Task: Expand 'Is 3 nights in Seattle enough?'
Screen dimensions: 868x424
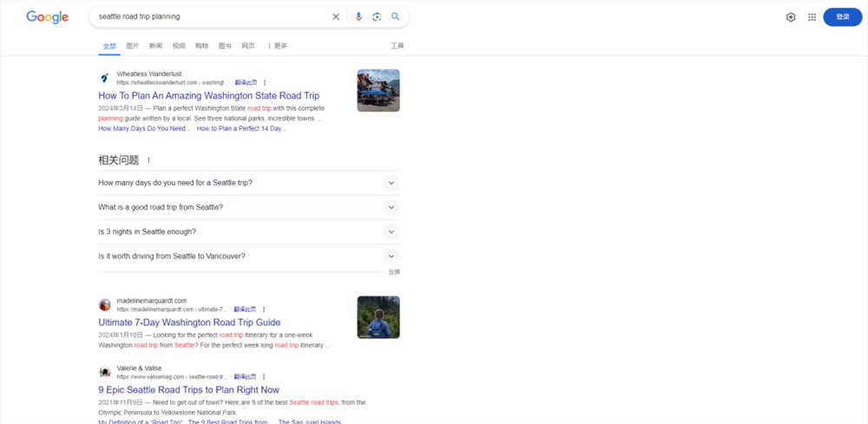Action: coord(249,232)
